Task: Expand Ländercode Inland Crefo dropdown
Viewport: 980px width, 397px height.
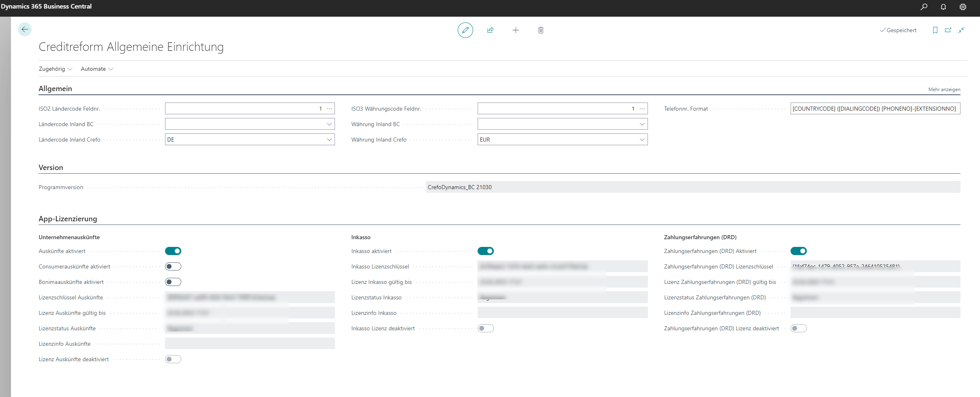Action: click(x=329, y=140)
